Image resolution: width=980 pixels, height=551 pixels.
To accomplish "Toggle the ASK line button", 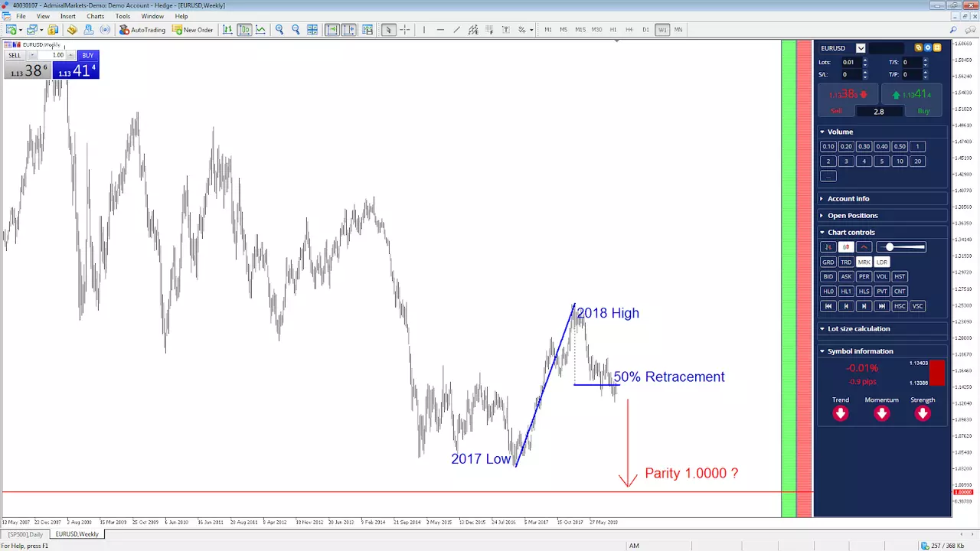I will [x=846, y=276].
